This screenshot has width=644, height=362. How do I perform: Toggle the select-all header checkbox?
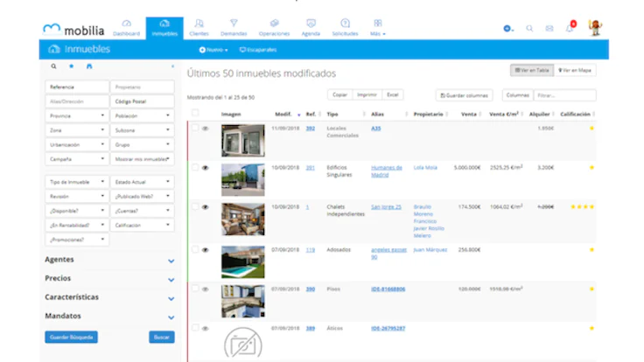click(x=195, y=113)
